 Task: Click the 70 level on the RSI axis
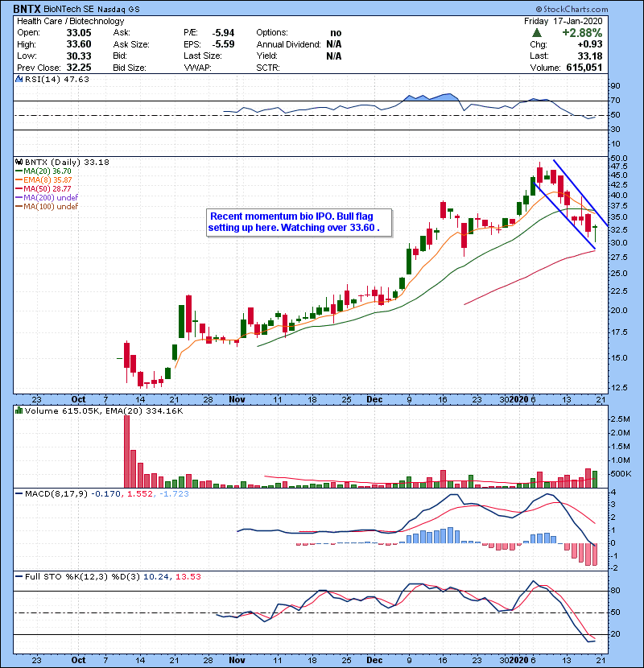tap(615, 101)
